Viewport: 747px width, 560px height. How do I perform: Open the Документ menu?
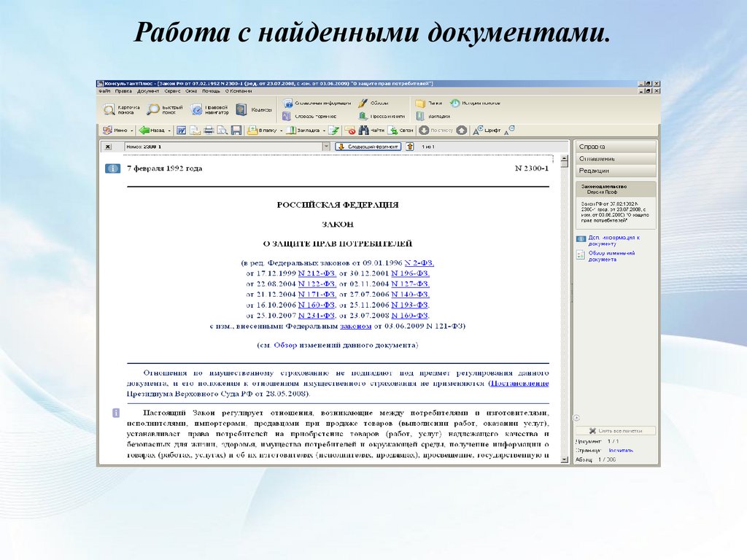[148, 91]
